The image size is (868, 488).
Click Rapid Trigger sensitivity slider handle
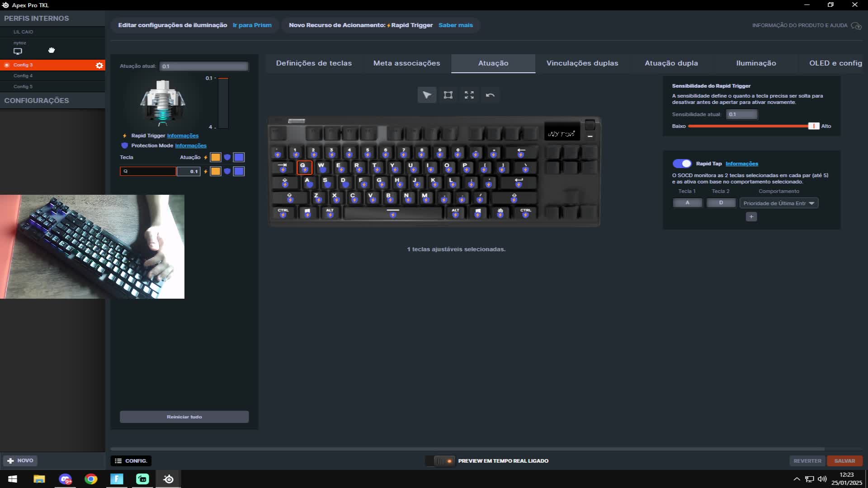[x=813, y=126]
